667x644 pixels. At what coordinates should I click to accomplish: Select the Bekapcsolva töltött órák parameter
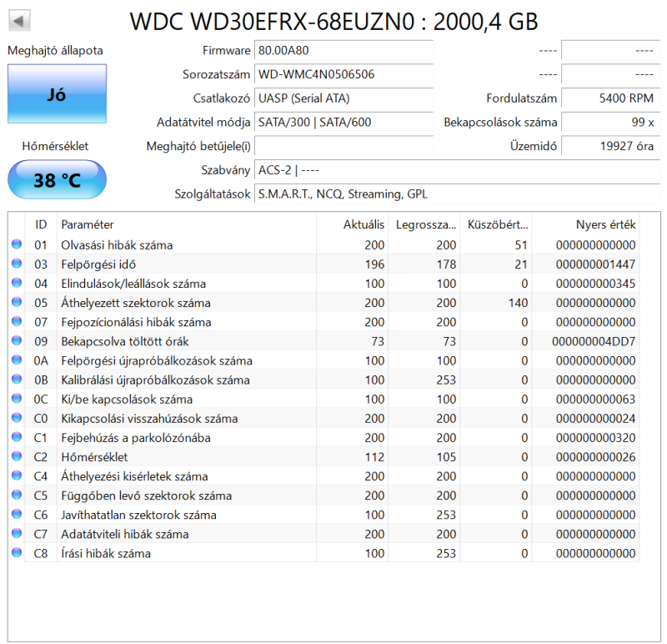click(x=124, y=341)
